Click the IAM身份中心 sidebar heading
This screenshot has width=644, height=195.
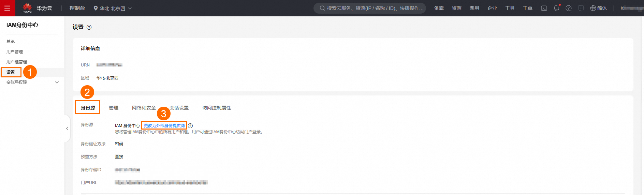(x=22, y=25)
